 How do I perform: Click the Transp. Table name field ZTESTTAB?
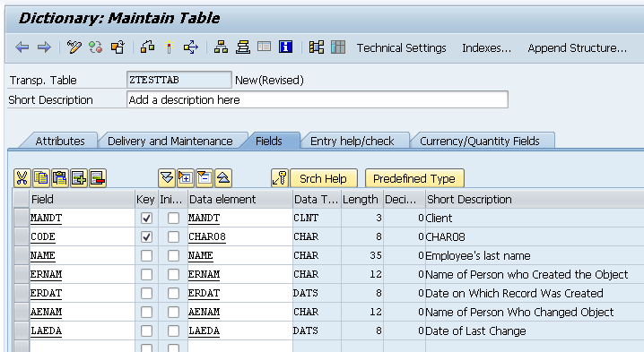pos(179,80)
